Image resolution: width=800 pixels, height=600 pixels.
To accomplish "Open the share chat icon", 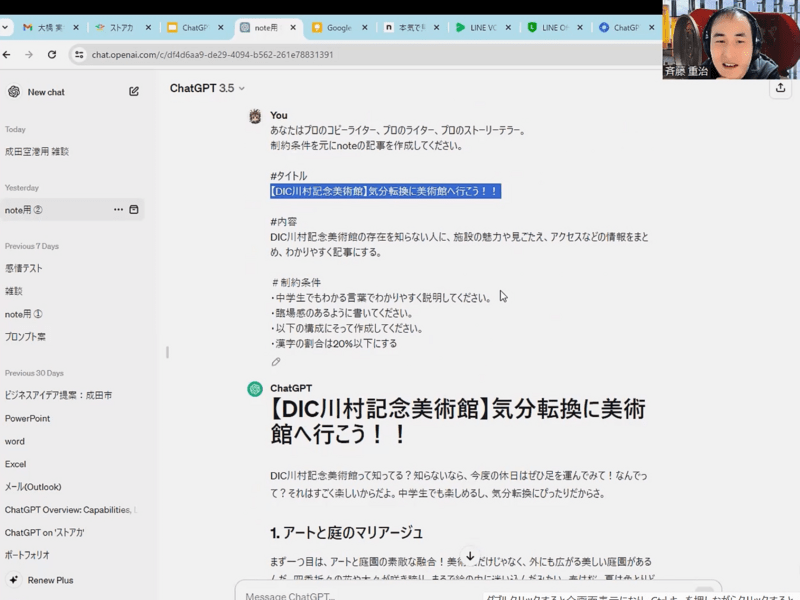I will click(x=779, y=88).
